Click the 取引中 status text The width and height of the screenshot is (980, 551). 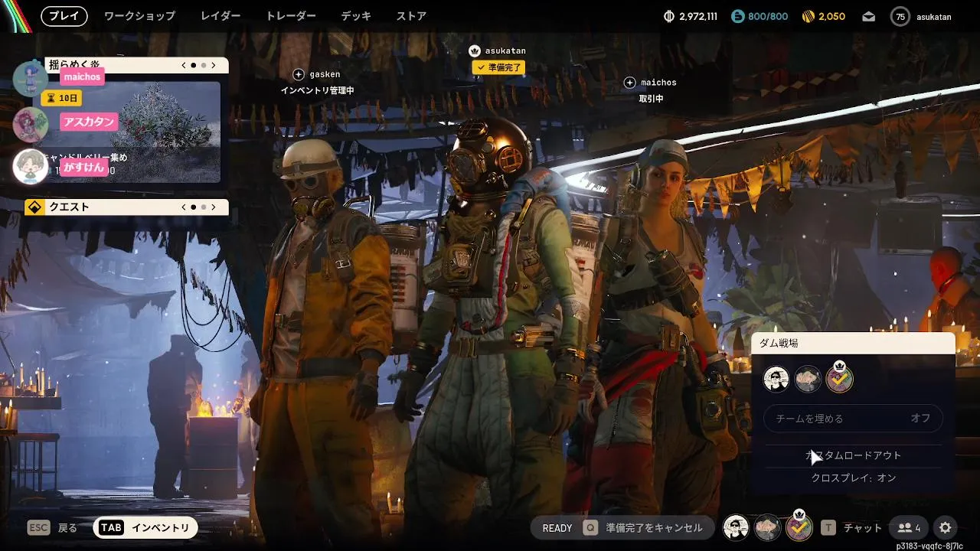(x=652, y=99)
